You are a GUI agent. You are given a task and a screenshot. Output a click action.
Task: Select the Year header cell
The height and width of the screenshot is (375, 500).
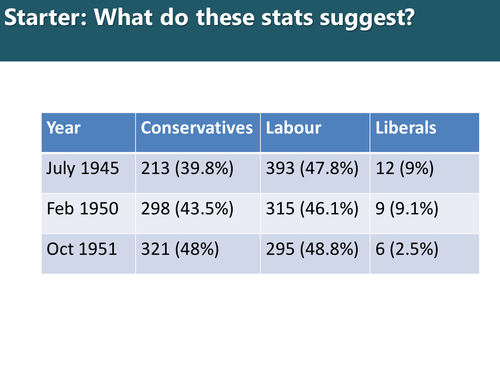(88, 133)
